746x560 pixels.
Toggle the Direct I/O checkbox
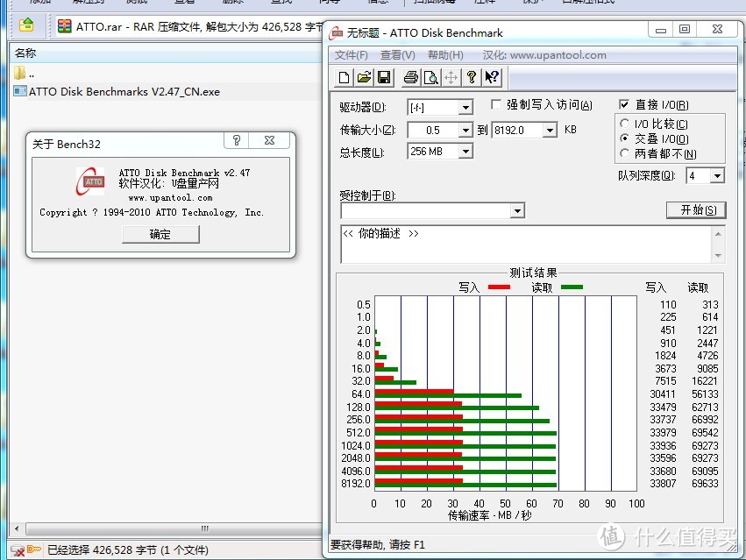click(x=624, y=104)
